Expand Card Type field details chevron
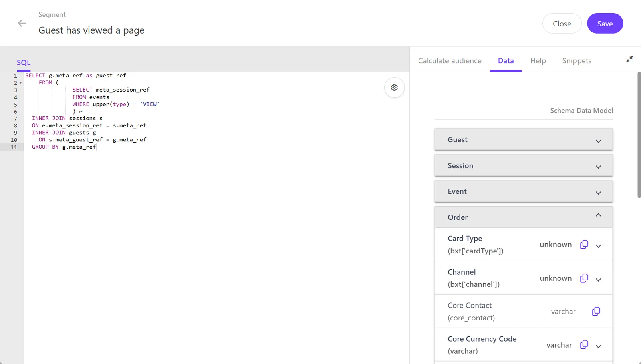641x364 pixels. [599, 246]
